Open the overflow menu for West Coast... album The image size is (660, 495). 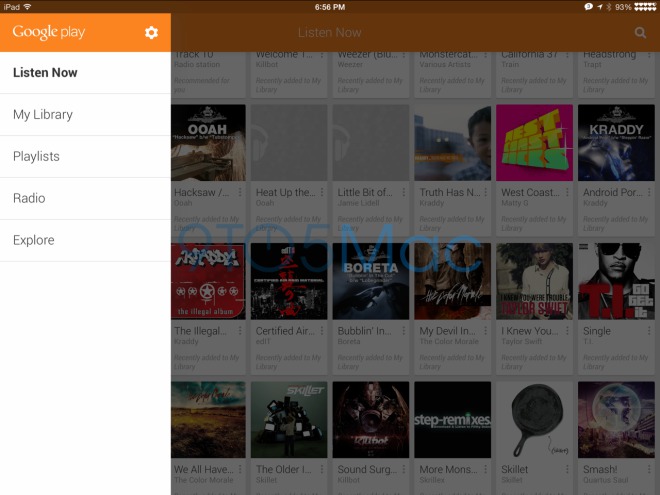coord(567,192)
